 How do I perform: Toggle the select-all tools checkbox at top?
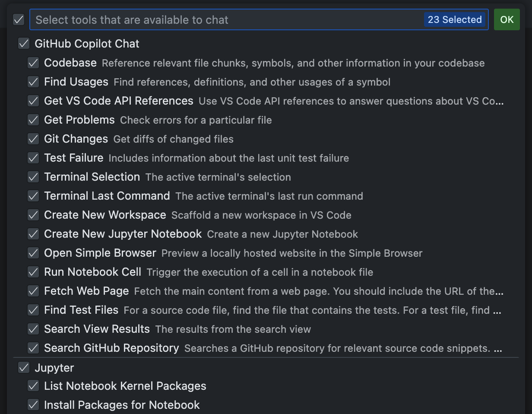(19, 19)
